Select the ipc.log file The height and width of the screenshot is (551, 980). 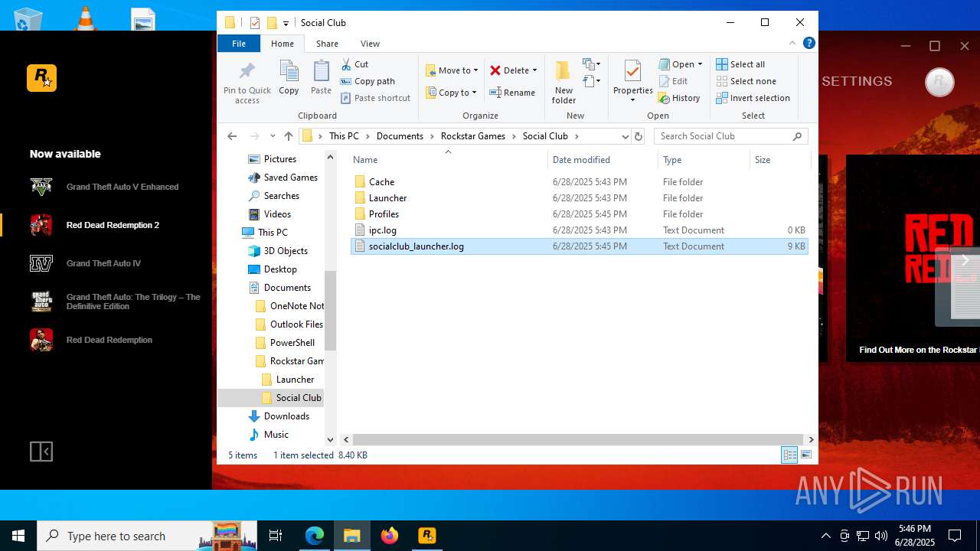(579, 230)
